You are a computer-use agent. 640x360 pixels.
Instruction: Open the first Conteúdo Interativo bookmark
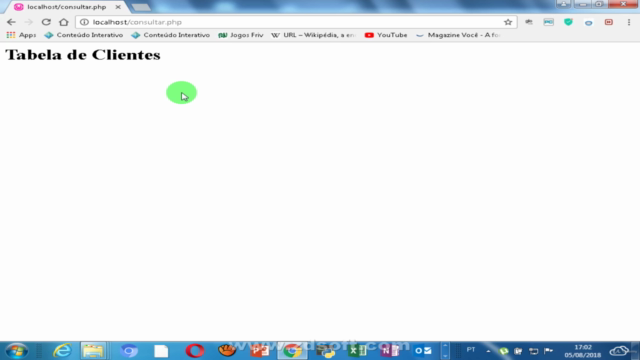(84, 35)
